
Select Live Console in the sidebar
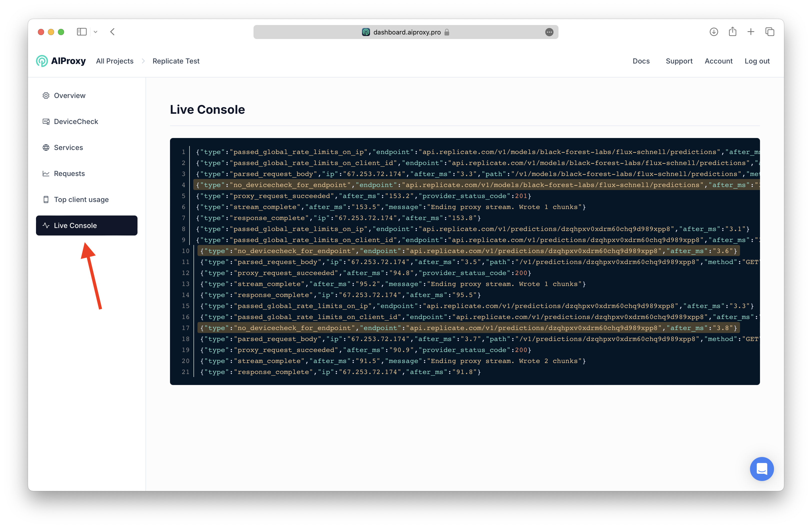(x=87, y=225)
